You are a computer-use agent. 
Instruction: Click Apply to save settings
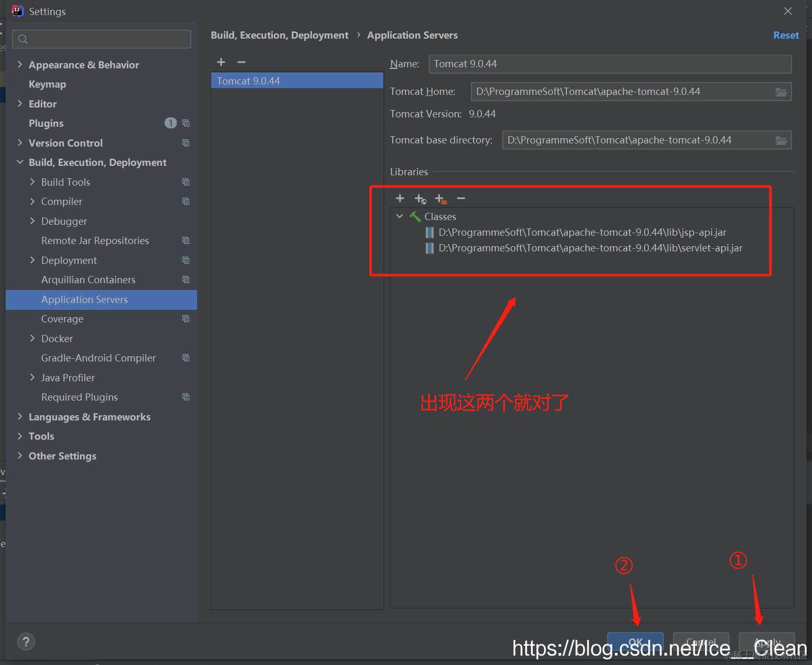(767, 643)
